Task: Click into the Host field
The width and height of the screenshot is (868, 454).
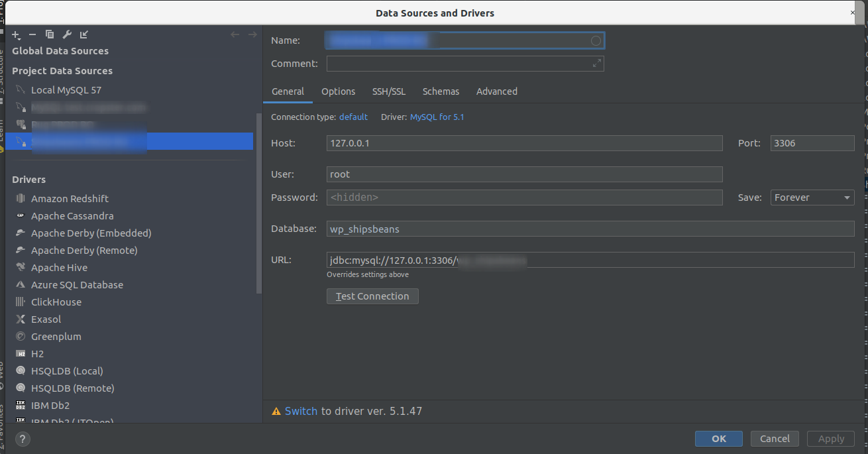Action: 524,143
